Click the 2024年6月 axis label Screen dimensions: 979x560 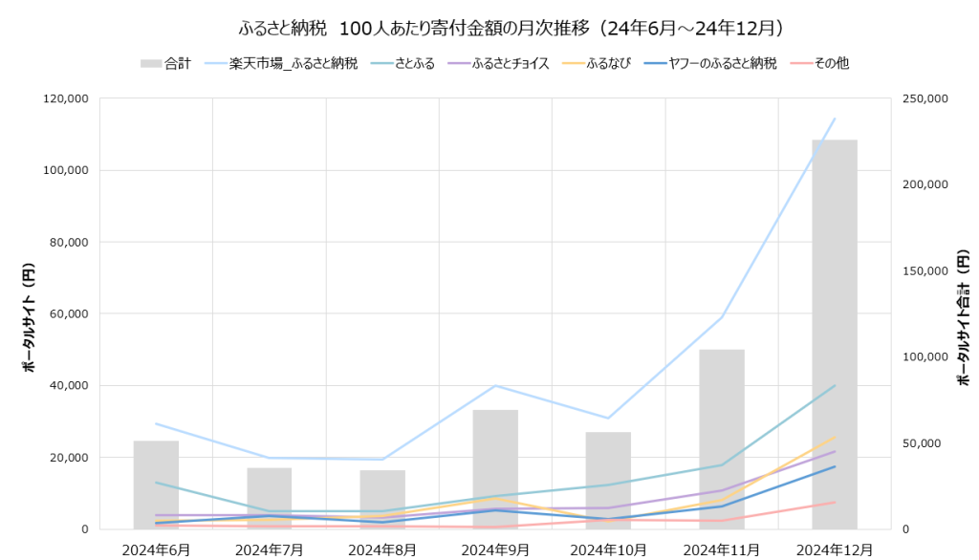click(x=156, y=550)
